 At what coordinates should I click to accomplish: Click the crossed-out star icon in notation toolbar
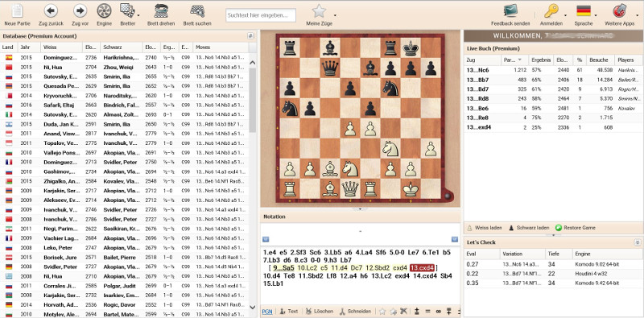(x=404, y=312)
